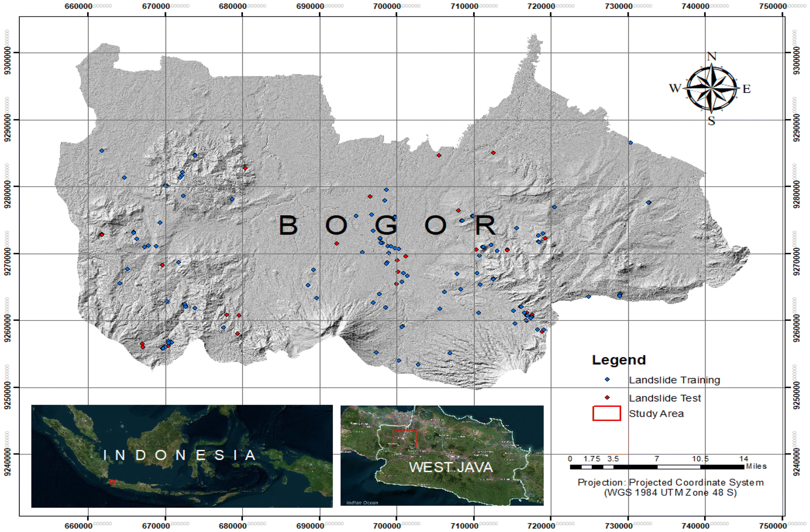This screenshot has width=810, height=532.
Task: Click "(WGS 1984 UTM Zone 48 S)" text
Action: tap(670, 492)
